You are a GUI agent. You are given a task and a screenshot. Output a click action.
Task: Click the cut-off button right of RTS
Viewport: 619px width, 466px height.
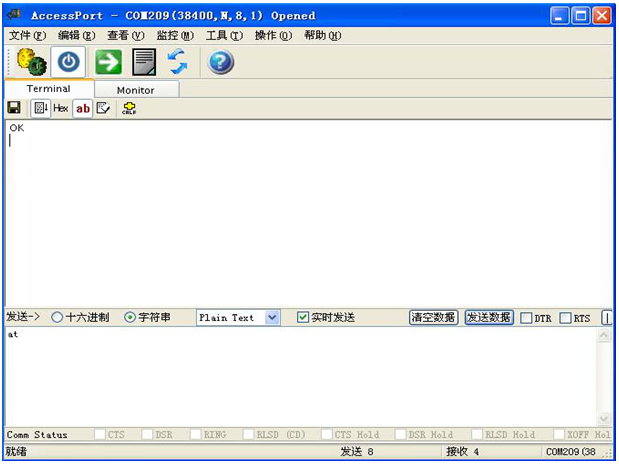point(607,318)
